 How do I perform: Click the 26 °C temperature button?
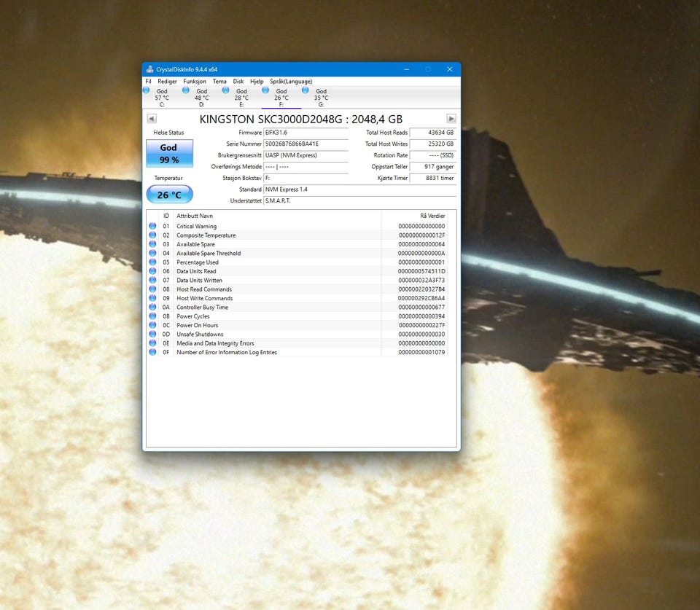170,195
